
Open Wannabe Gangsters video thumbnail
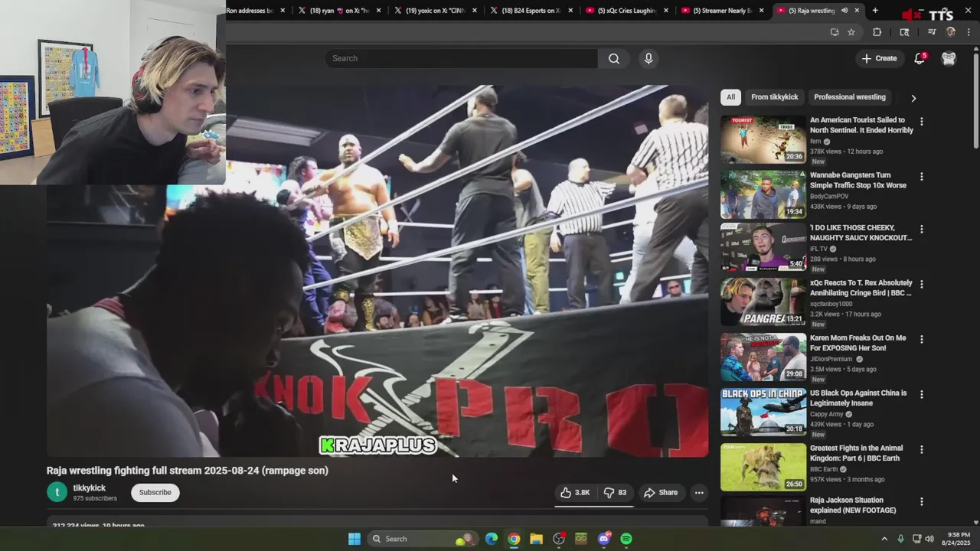[763, 194]
